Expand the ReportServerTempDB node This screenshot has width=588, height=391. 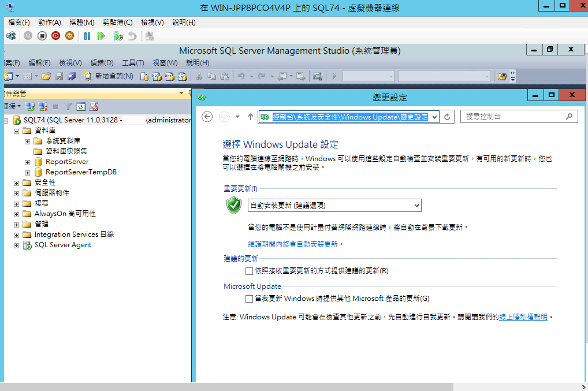coord(27,173)
